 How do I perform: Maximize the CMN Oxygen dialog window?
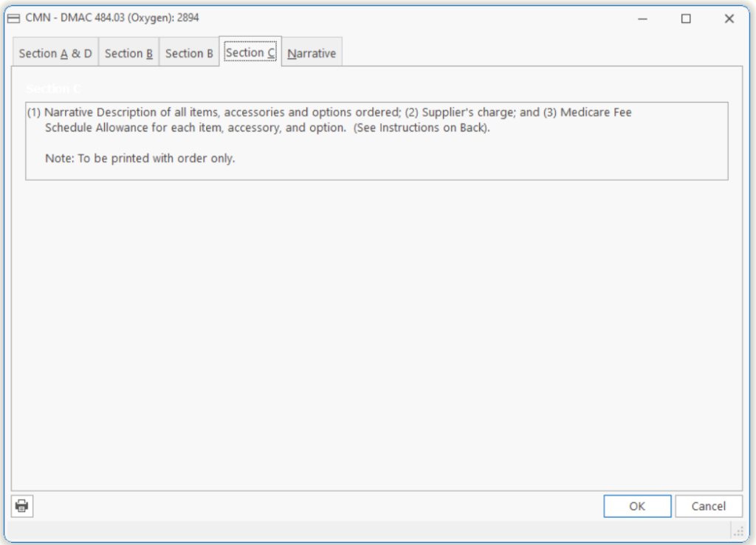pos(686,18)
